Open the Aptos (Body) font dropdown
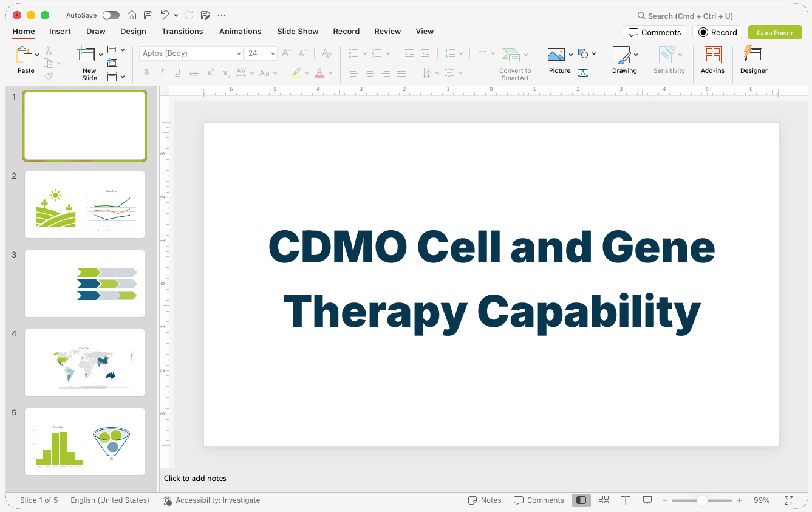This screenshot has height=512, width=812. point(239,53)
